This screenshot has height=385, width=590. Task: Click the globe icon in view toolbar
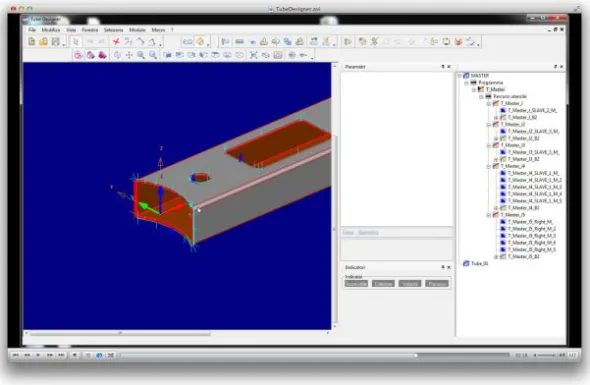292,55
